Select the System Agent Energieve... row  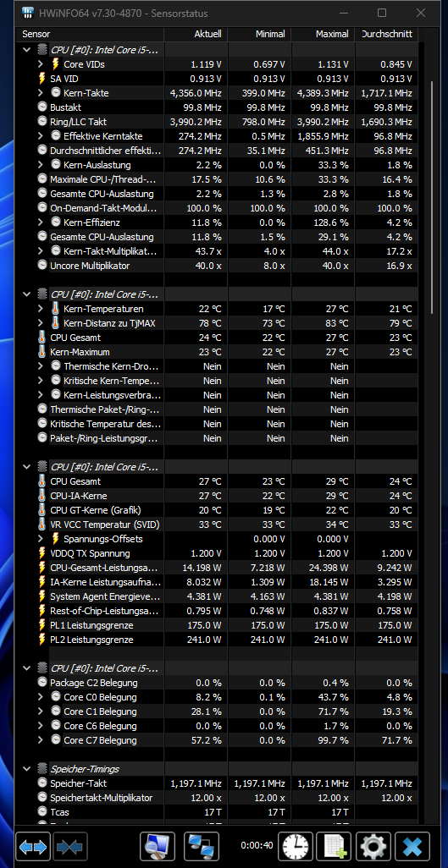[x=218, y=596]
